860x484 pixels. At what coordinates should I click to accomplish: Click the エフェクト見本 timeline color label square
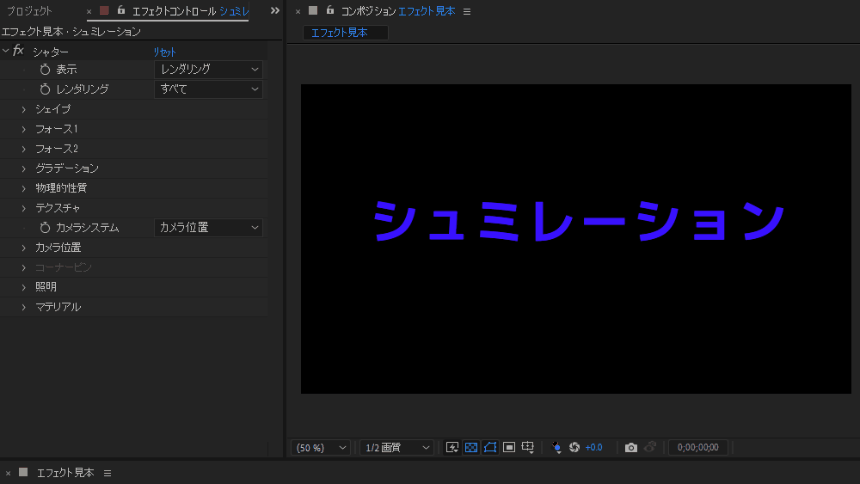coord(23,472)
